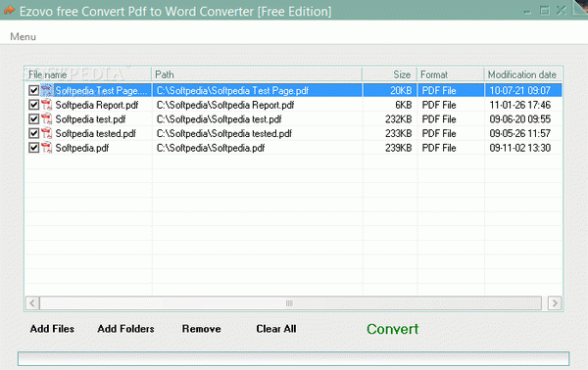Select the Softpedia test.pdf file name

pyautogui.click(x=90, y=119)
